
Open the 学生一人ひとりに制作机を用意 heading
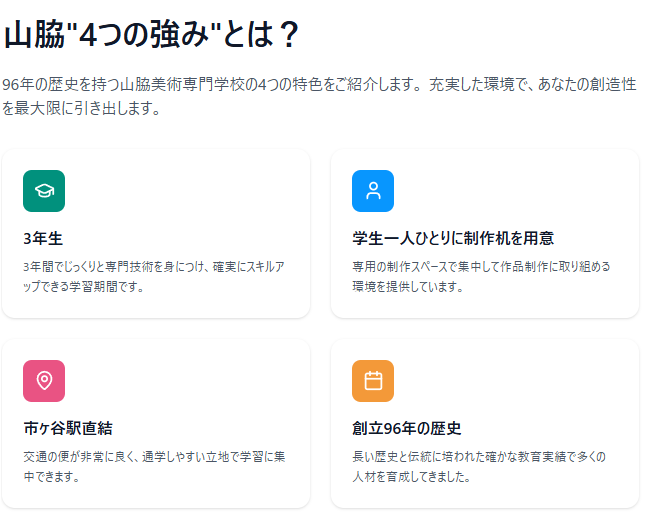(x=453, y=239)
